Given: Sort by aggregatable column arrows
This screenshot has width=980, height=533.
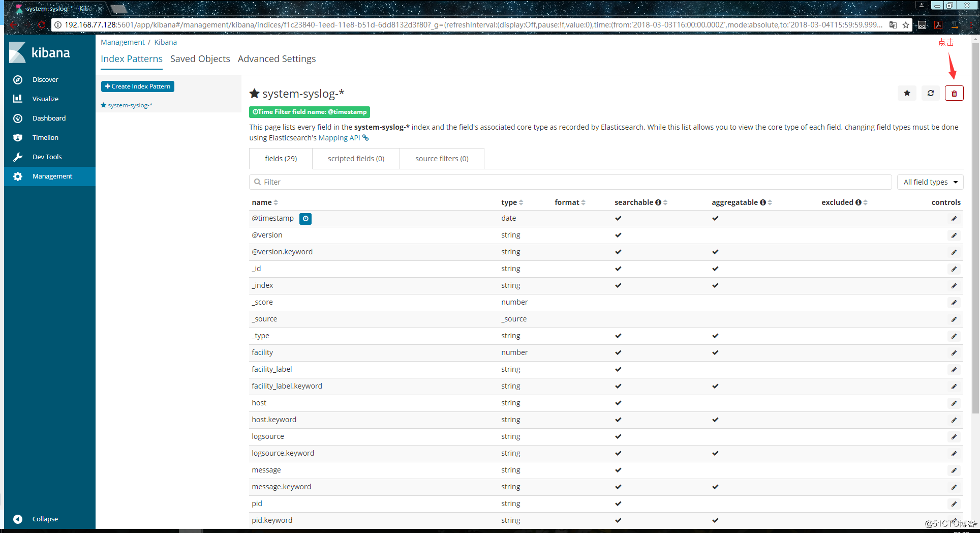Looking at the screenshot, I should pyautogui.click(x=770, y=202).
